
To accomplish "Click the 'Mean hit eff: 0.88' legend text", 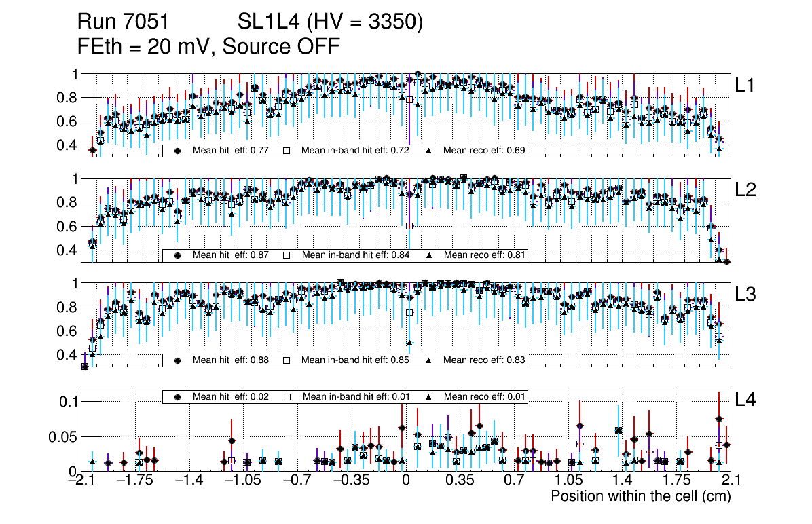I will (226, 360).
